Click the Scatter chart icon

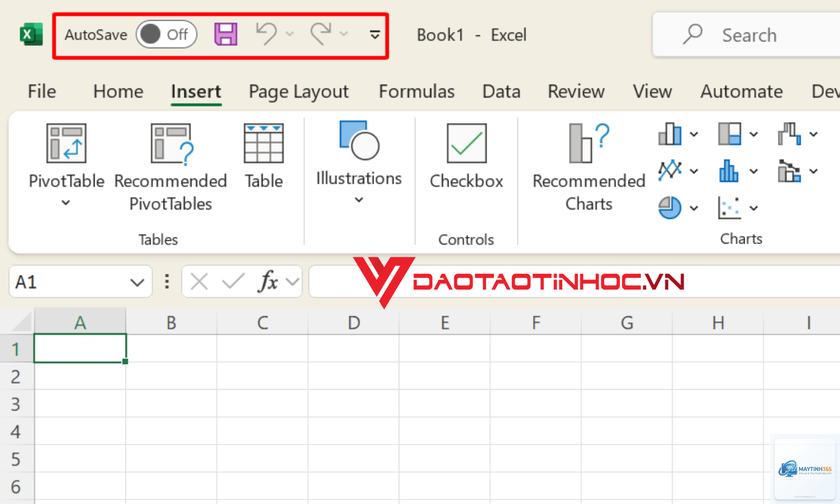(730, 208)
